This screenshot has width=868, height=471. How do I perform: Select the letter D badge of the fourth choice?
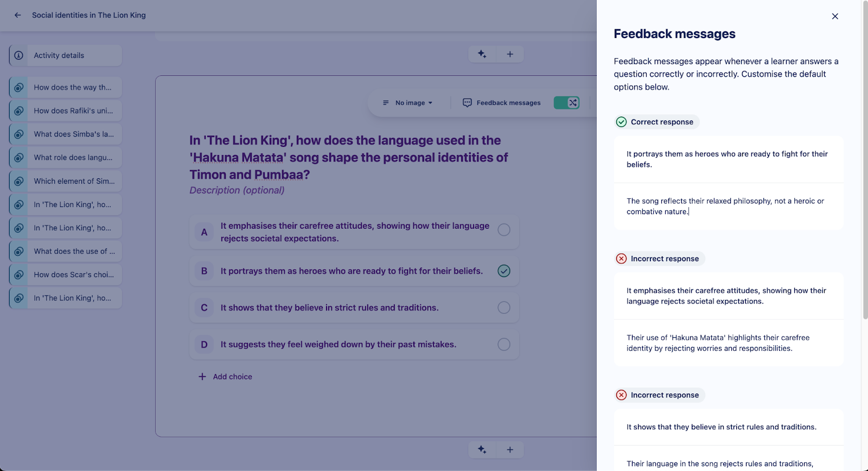click(x=205, y=344)
